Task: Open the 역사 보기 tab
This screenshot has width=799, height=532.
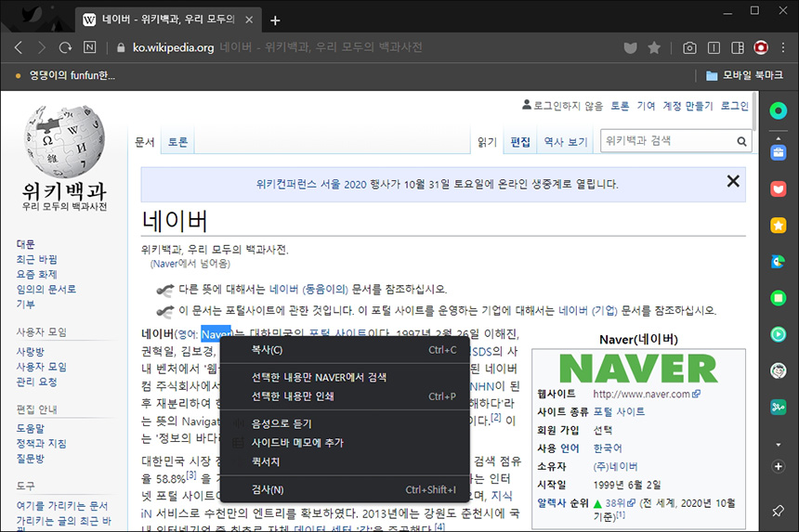Action: tap(566, 142)
